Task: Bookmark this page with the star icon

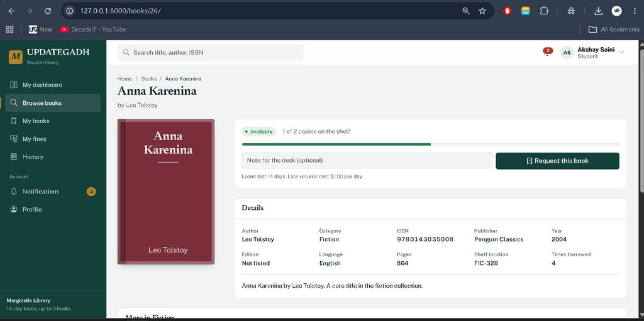Action: point(482,11)
